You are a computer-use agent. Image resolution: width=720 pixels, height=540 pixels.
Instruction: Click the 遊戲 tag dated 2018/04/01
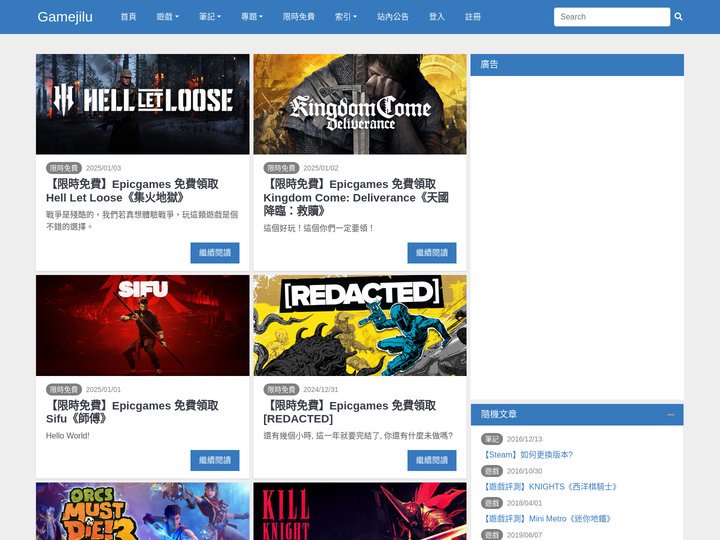[492, 503]
